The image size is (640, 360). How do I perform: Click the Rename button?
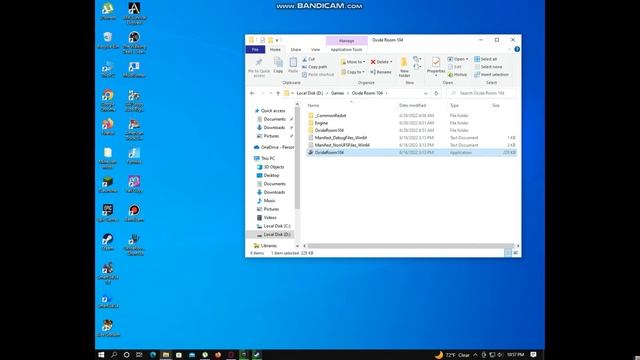click(381, 72)
